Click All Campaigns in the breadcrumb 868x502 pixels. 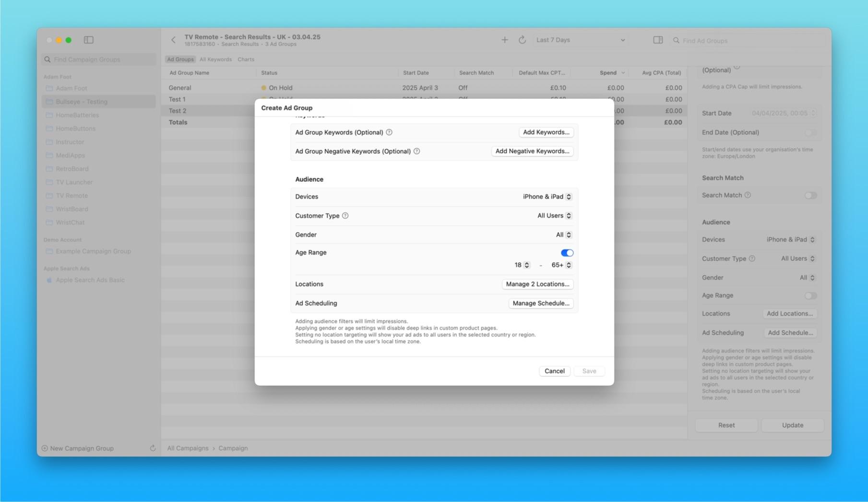(188, 448)
